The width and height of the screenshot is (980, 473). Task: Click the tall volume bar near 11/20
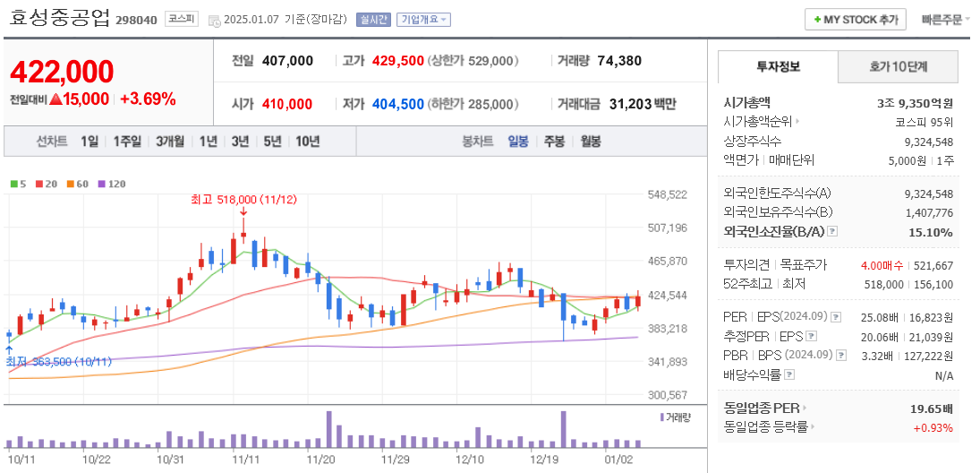[x=328, y=429]
